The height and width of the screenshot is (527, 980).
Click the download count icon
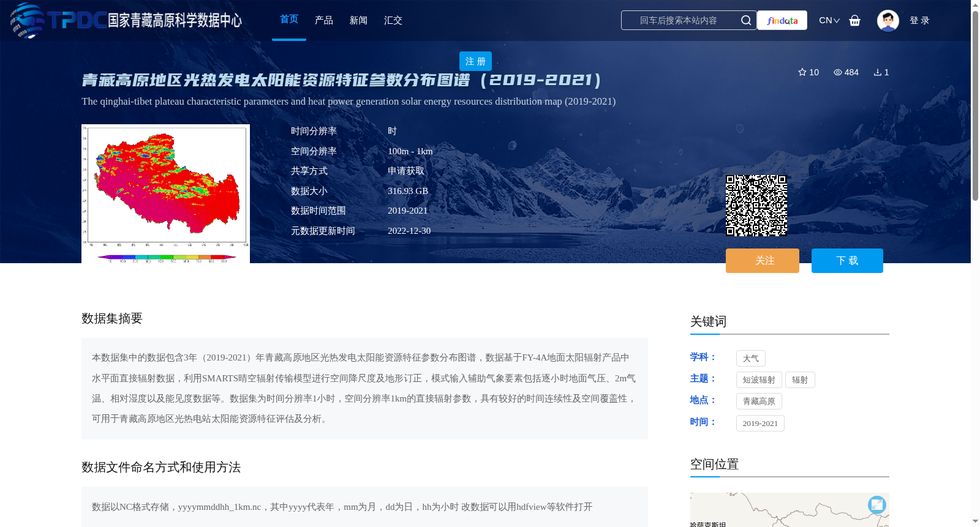[x=878, y=72]
